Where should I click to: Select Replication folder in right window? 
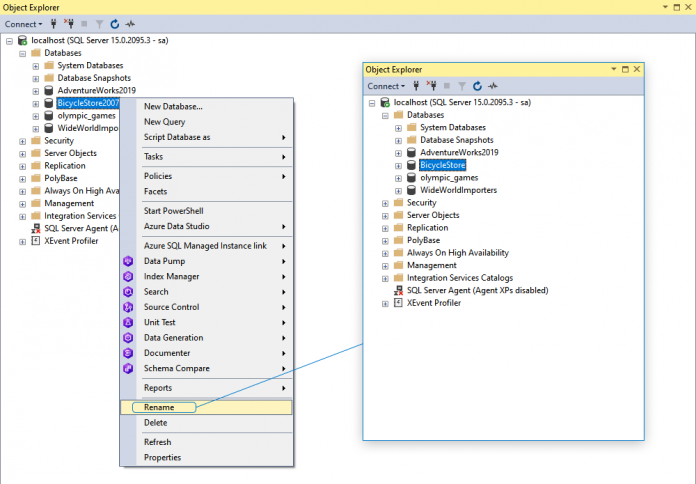click(x=427, y=228)
